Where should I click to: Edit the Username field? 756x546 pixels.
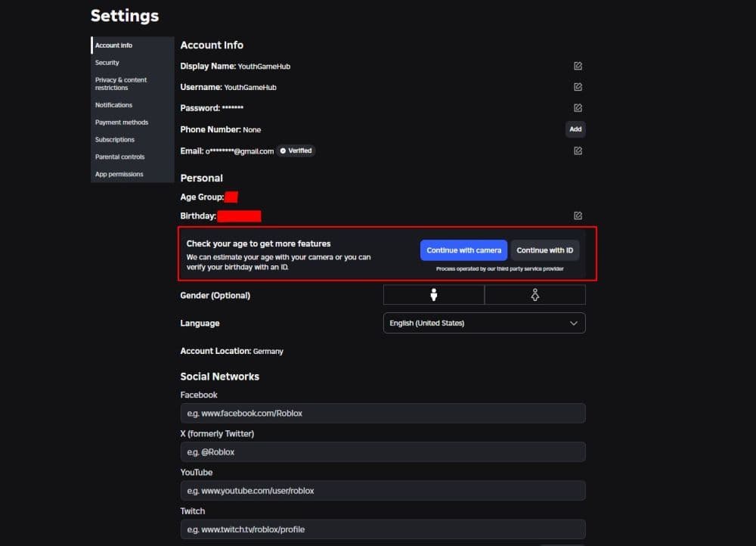[577, 87]
